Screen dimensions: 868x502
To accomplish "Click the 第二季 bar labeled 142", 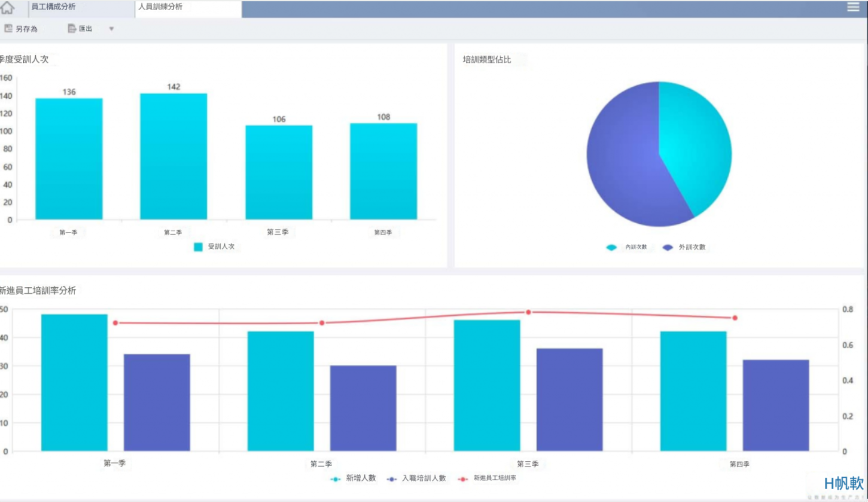I will 174,156.
